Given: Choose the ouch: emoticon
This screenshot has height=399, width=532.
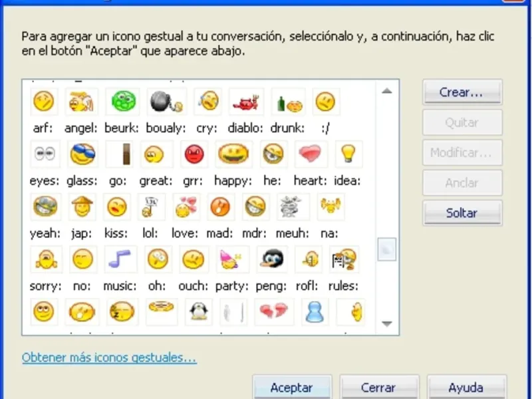Looking at the screenshot, I should [193, 259].
